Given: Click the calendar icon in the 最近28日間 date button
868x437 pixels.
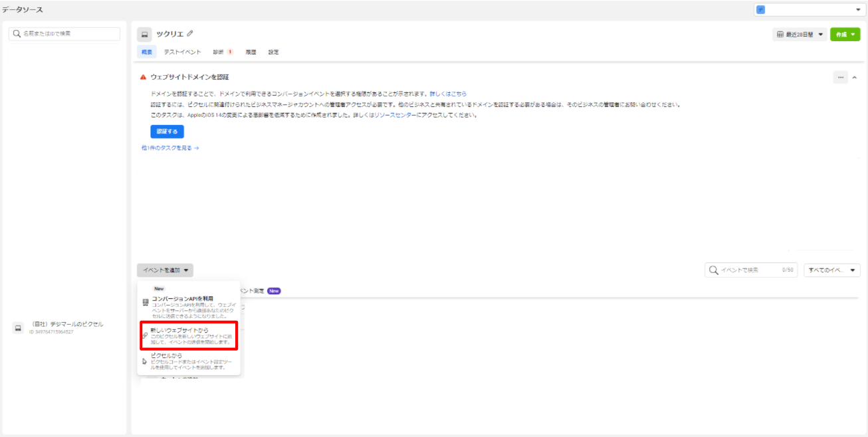Looking at the screenshot, I should 780,35.
